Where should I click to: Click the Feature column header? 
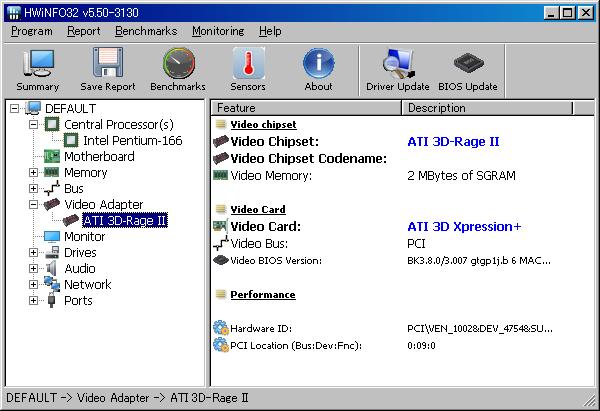(x=306, y=108)
